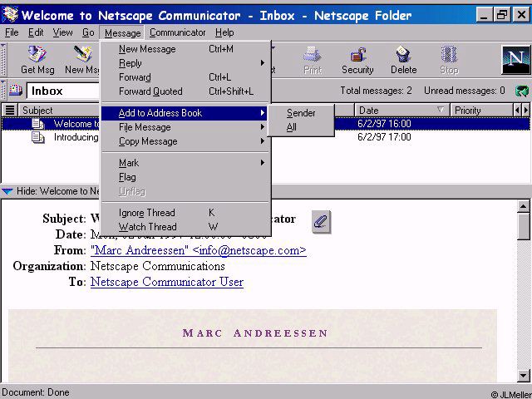Click the paperclip attachment icon
The height and width of the screenshot is (399, 532).
[x=321, y=222]
